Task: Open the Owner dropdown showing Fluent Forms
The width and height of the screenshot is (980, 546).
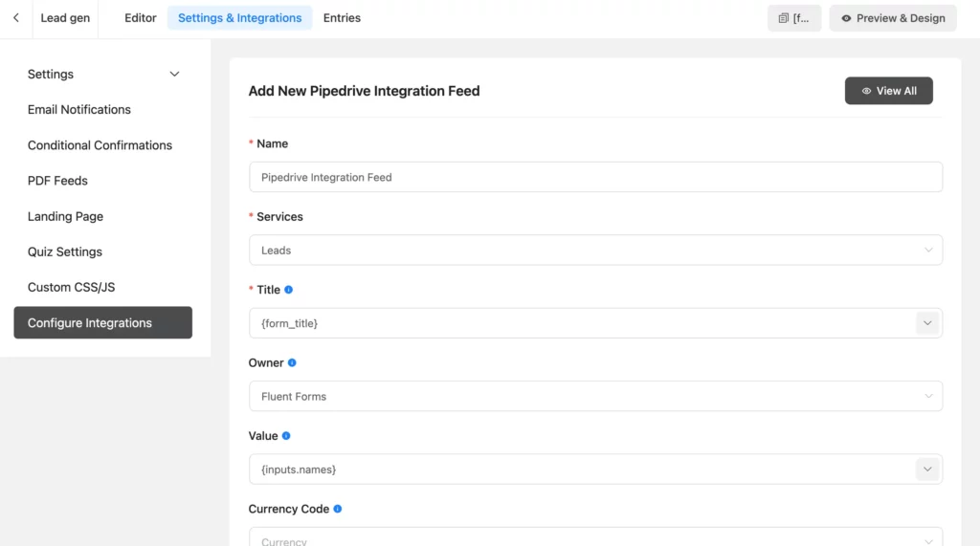Action: pos(595,396)
